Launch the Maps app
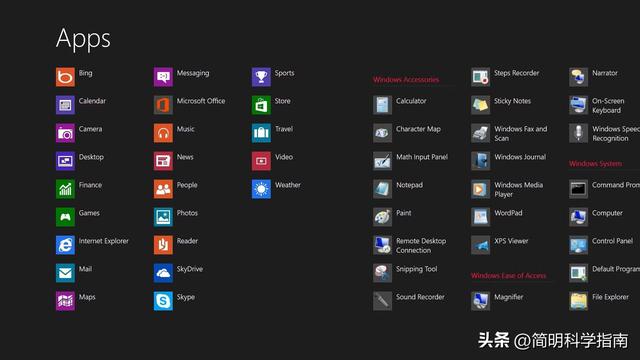The image size is (640, 360). point(65,301)
